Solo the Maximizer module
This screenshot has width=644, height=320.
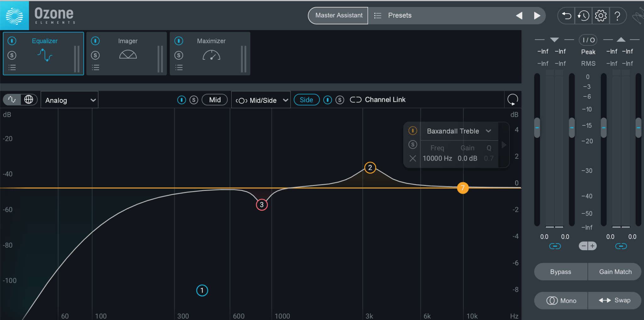click(x=179, y=55)
